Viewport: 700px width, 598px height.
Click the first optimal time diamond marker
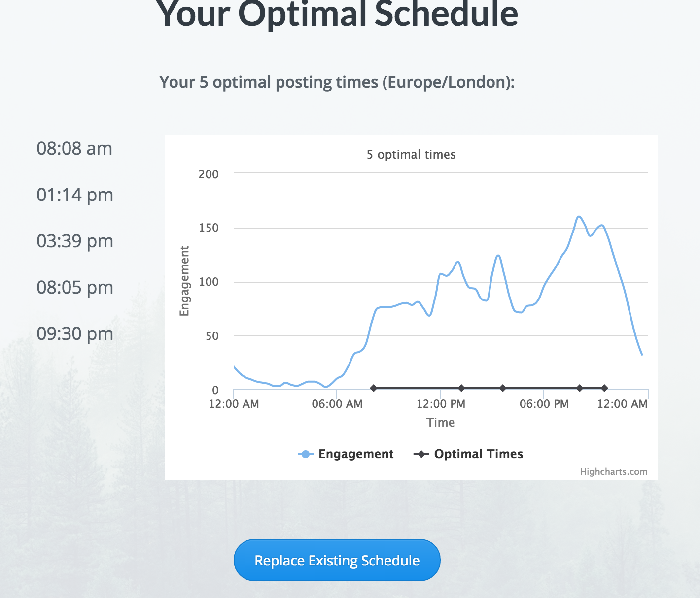pyautogui.click(x=374, y=388)
